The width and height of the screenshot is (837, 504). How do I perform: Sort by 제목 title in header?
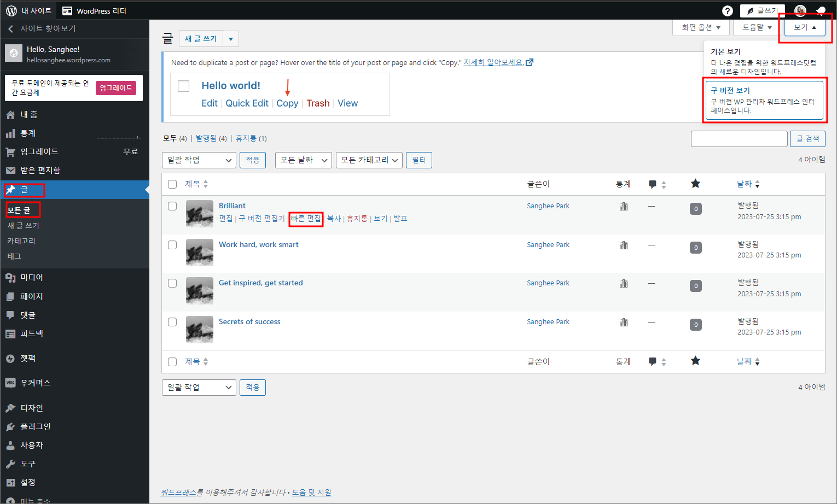coord(196,184)
